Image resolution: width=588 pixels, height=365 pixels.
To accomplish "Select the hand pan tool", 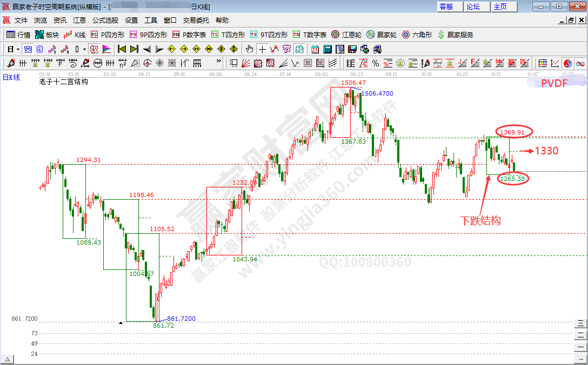I will coord(249,49).
